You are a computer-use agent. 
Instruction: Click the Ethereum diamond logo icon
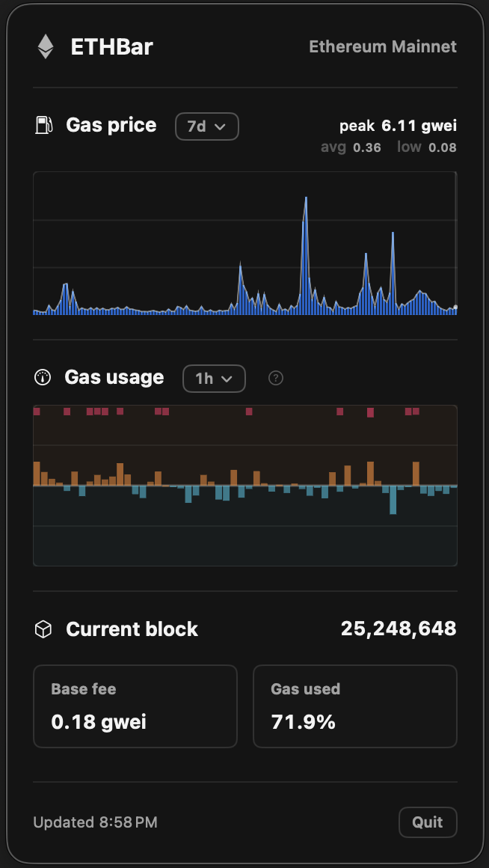[x=46, y=47]
